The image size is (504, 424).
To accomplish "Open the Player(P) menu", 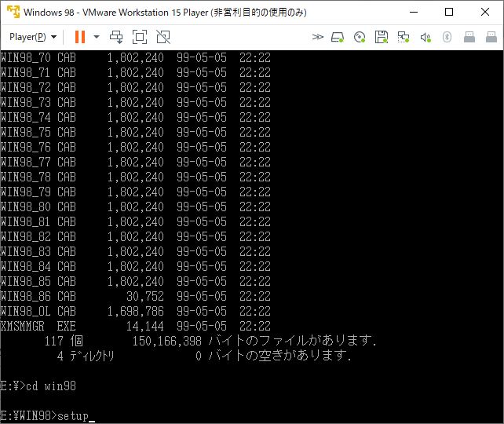I will (33, 37).
